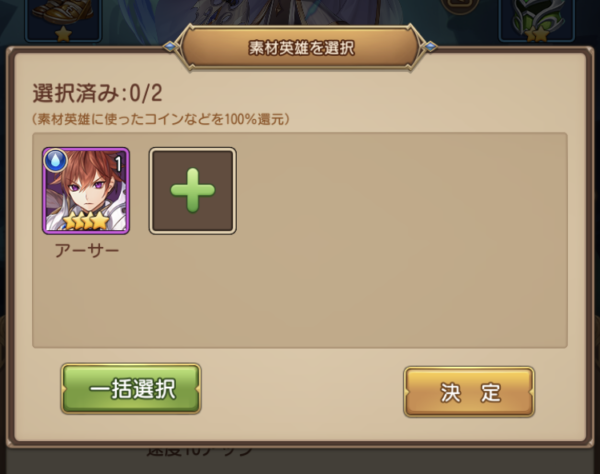Select the アーサー hero portrait
The height and width of the screenshot is (474, 600).
(x=86, y=191)
